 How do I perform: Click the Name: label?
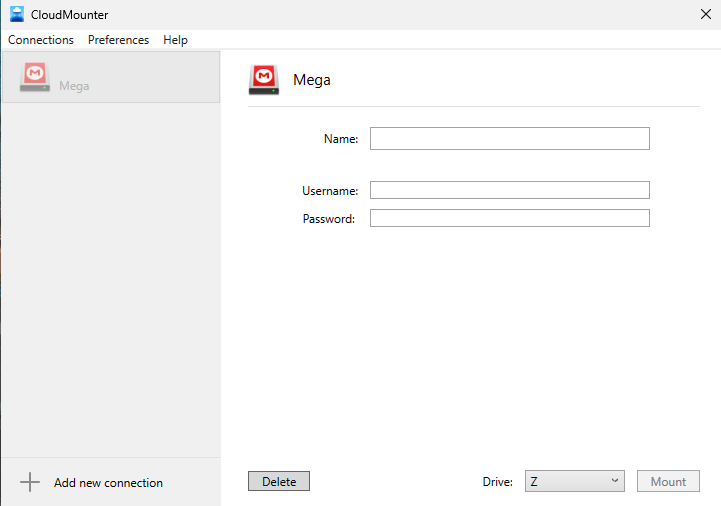click(341, 139)
